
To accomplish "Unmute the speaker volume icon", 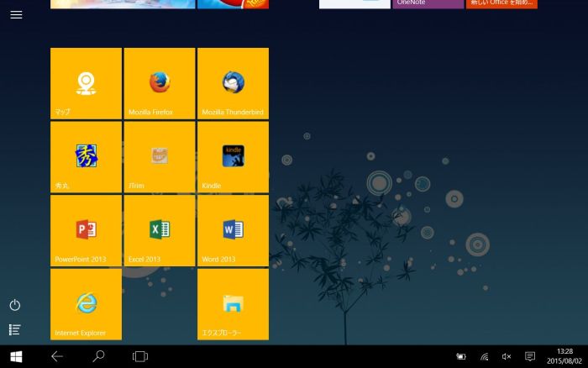I will [507, 356].
